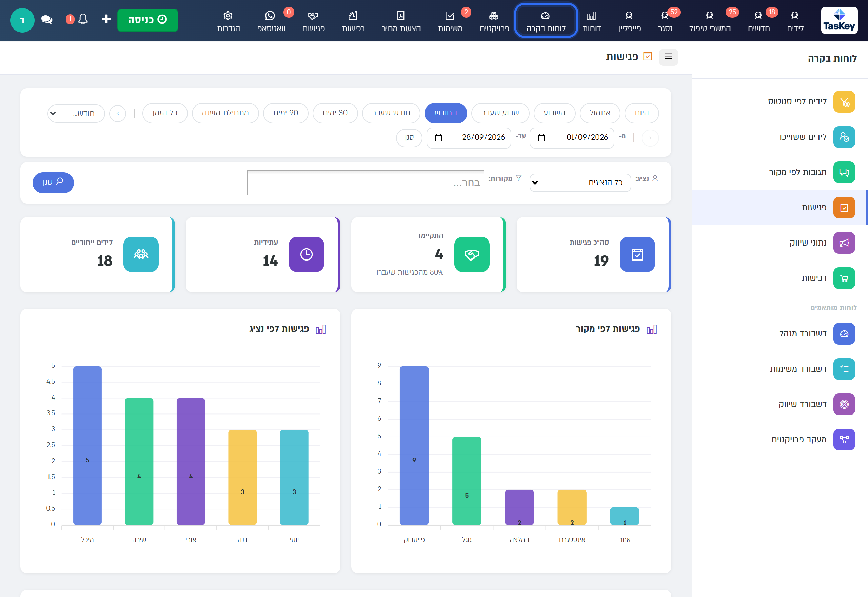Open the hamburger menu beside פגישות title
This screenshot has width=868, height=597.
[x=668, y=57]
